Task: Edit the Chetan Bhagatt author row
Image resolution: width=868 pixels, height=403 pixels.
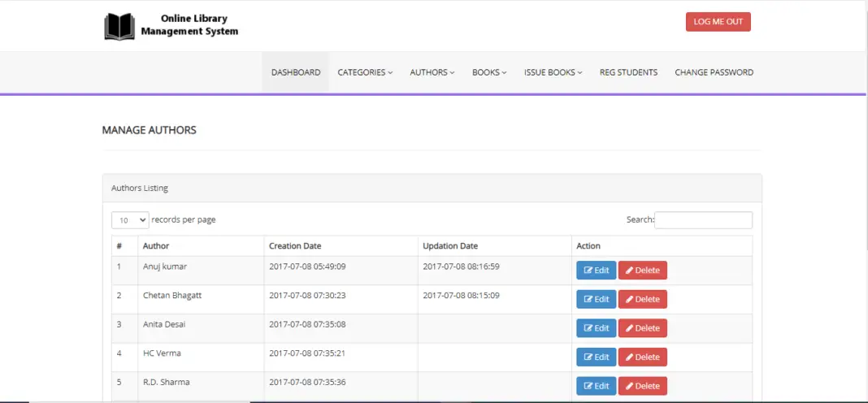Action: pos(596,299)
